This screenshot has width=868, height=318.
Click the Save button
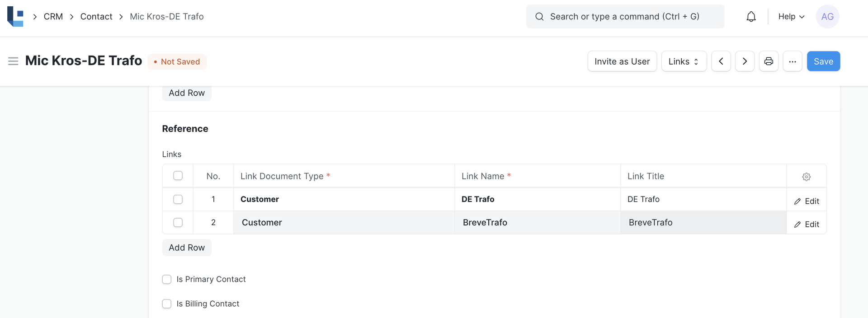point(823,61)
